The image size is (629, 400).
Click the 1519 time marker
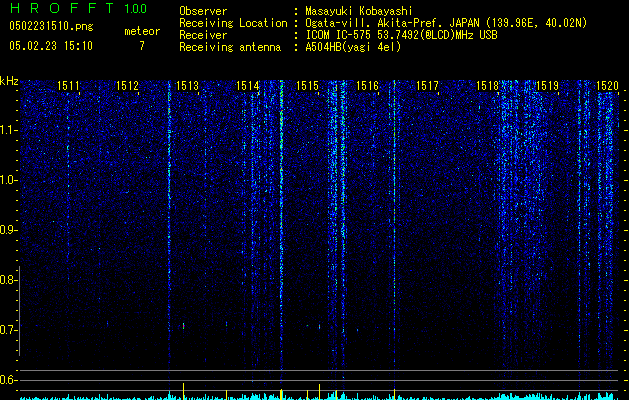pyautogui.click(x=547, y=86)
